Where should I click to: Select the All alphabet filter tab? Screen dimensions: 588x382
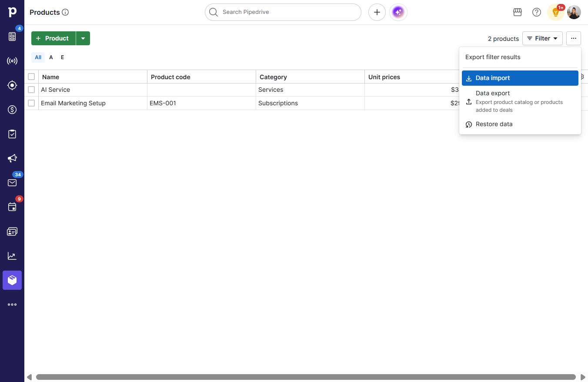click(38, 57)
